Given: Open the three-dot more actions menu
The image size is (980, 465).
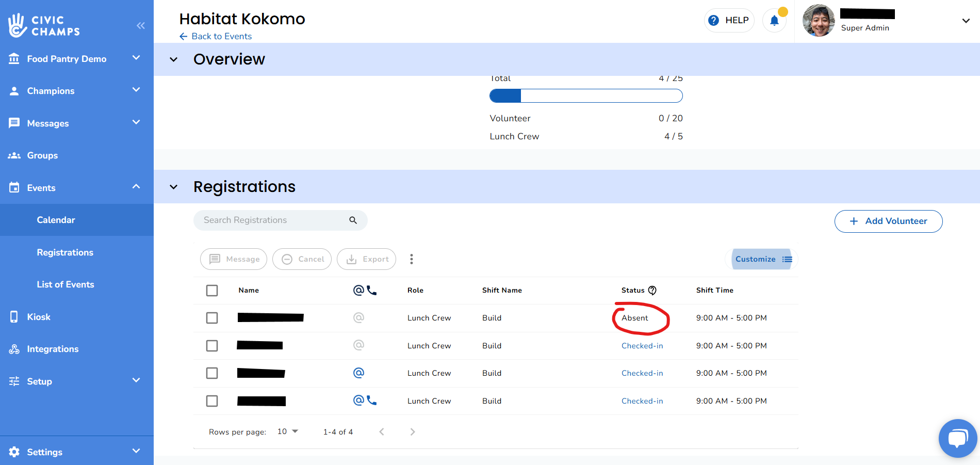Looking at the screenshot, I should click(412, 259).
